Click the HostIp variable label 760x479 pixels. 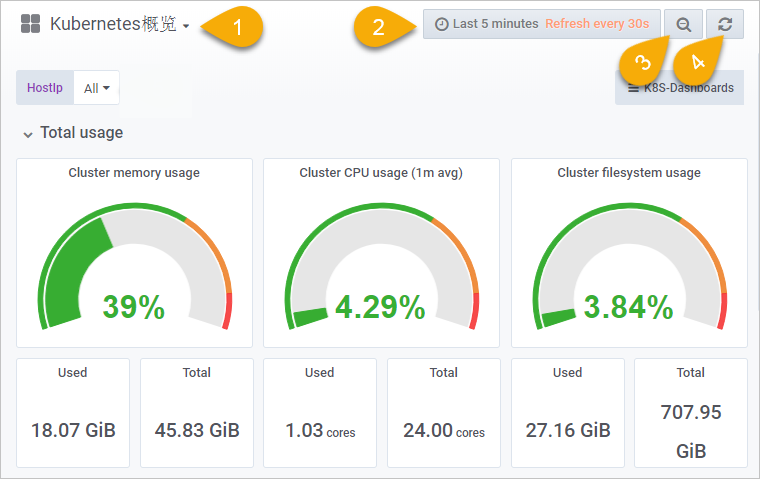45,88
